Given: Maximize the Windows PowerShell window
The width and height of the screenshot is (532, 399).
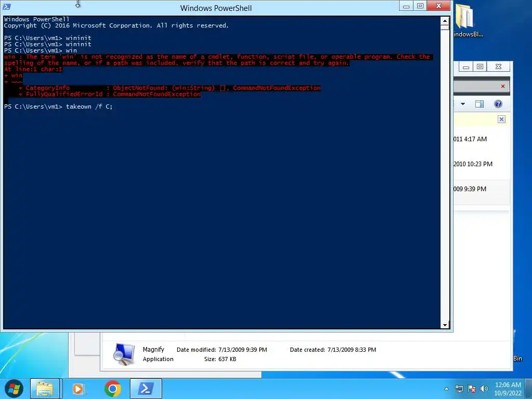Looking at the screenshot, I should coord(420,6).
